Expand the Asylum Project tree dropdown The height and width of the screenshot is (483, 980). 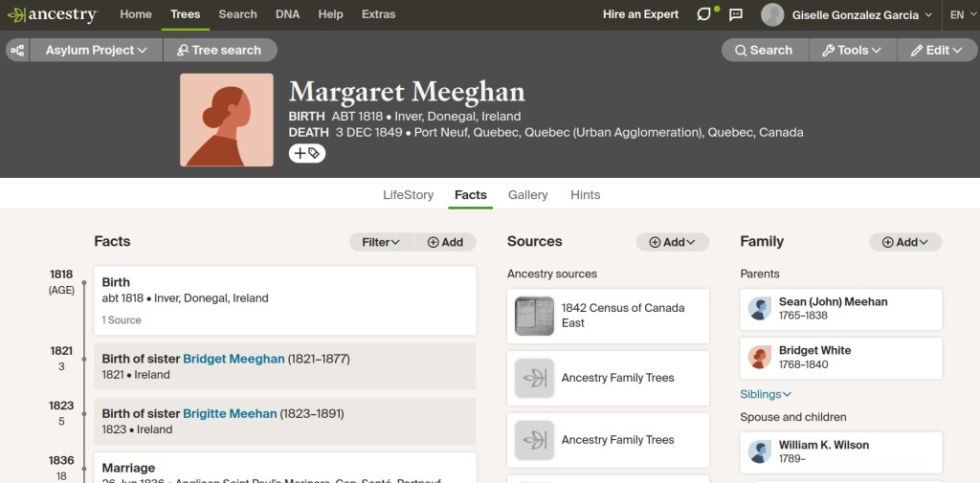pyautogui.click(x=96, y=50)
